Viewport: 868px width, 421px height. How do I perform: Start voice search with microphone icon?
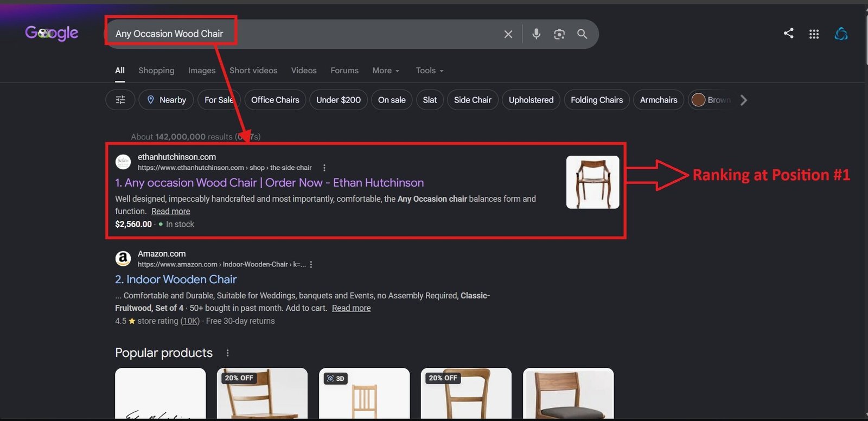click(x=536, y=34)
